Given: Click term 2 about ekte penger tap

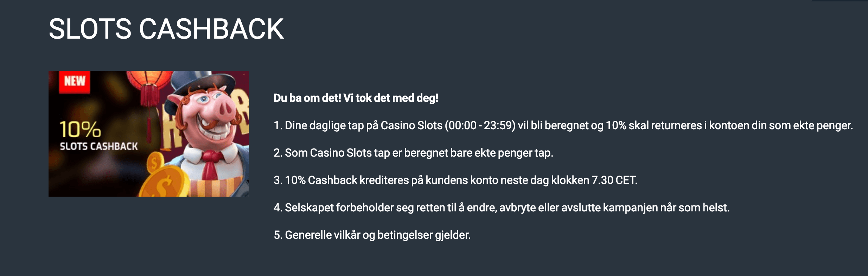Looking at the screenshot, I should click(x=413, y=153).
